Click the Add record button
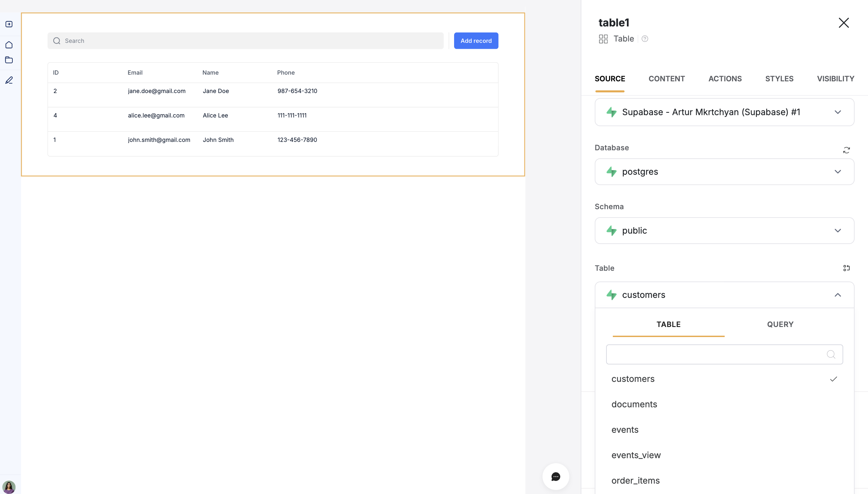This screenshot has height=494, width=868. 476,41
